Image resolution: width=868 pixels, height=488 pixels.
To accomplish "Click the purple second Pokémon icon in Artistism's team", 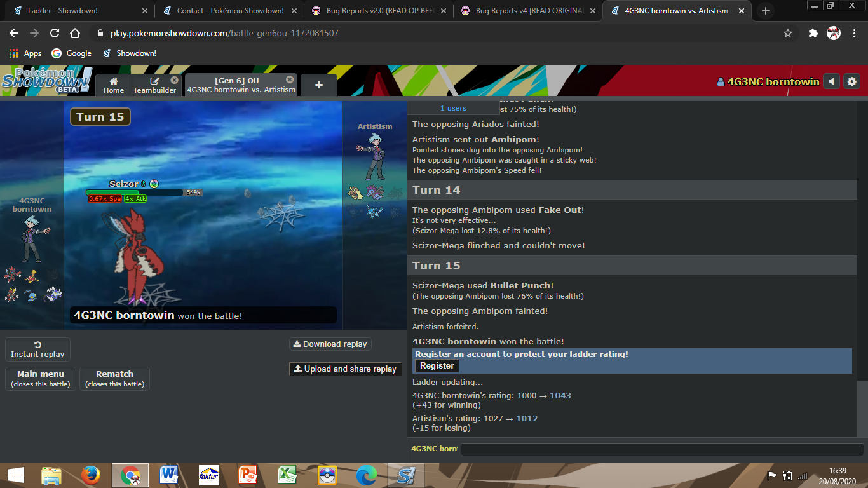I will (375, 191).
